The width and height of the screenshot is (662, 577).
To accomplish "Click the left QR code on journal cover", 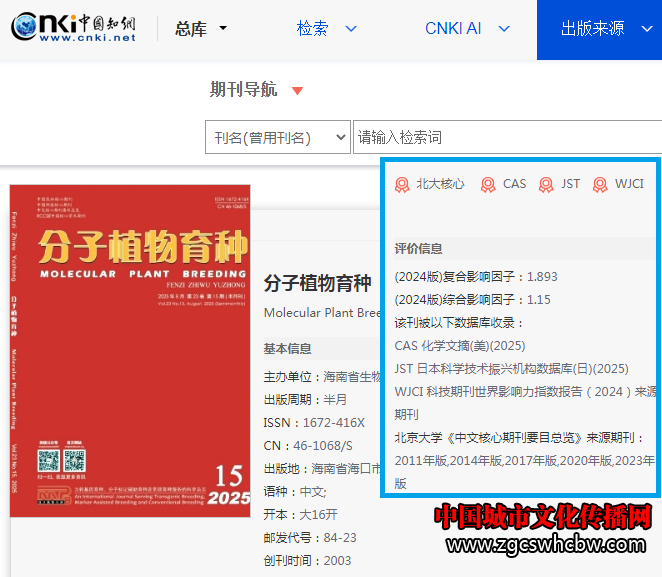I will 47,461.
